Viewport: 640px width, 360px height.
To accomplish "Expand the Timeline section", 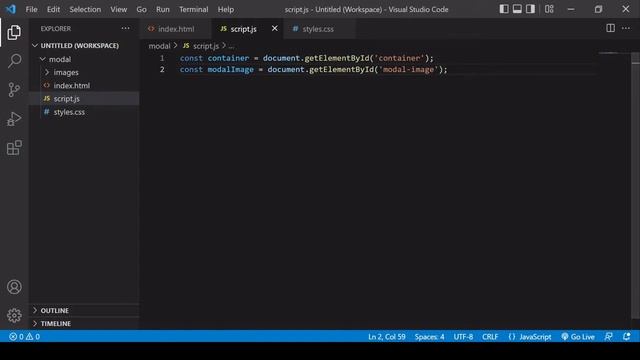I will click(56, 324).
